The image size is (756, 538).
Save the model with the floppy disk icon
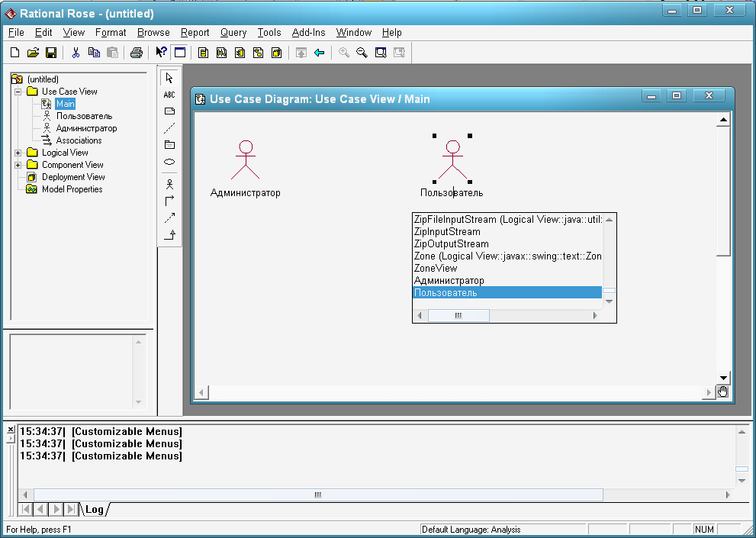pyautogui.click(x=50, y=53)
